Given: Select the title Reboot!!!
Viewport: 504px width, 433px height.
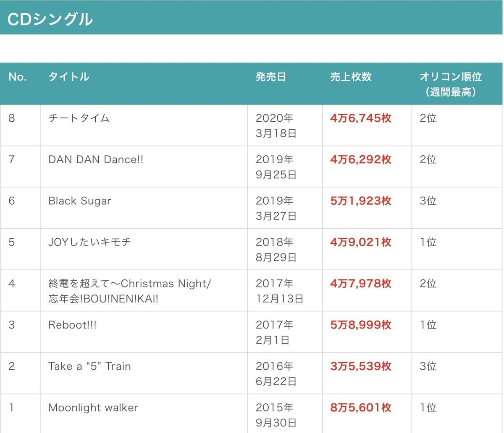Looking at the screenshot, I should [x=72, y=325].
